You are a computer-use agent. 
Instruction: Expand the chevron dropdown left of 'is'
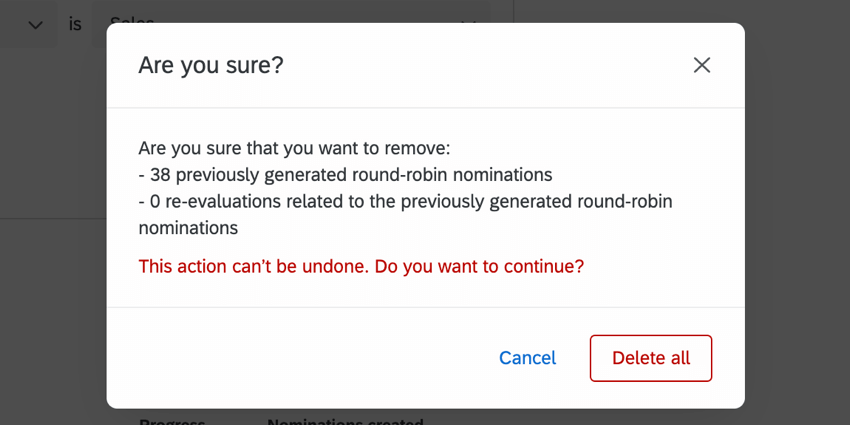pos(36,24)
